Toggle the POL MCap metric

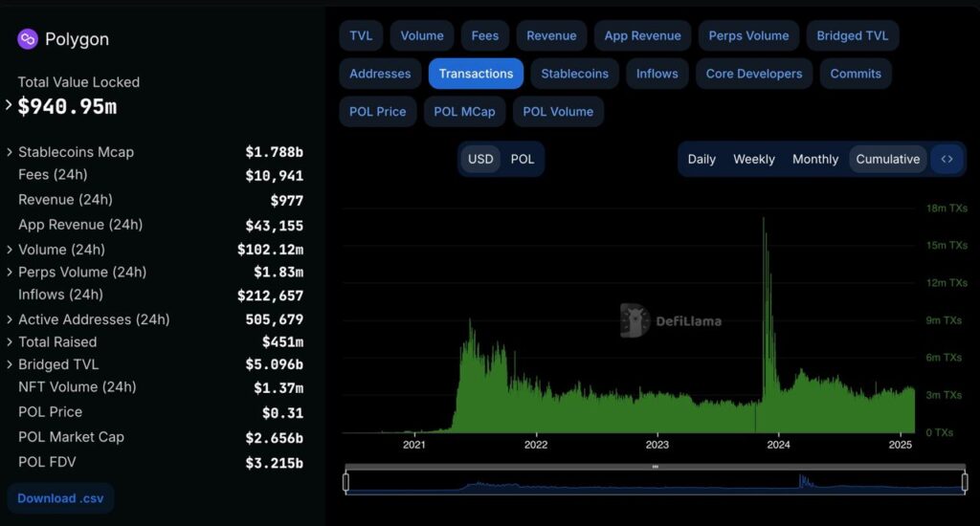pyautogui.click(x=464, y=112)
